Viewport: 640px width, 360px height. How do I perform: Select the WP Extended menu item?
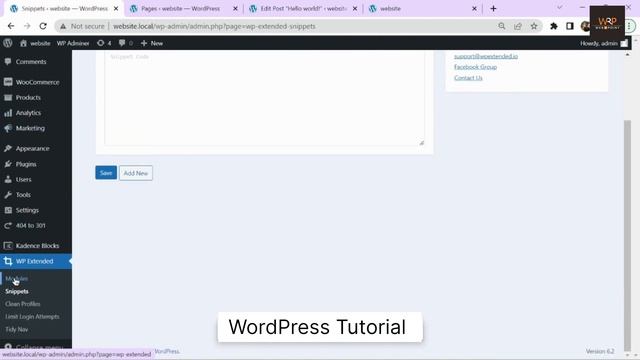pos(36,261)
